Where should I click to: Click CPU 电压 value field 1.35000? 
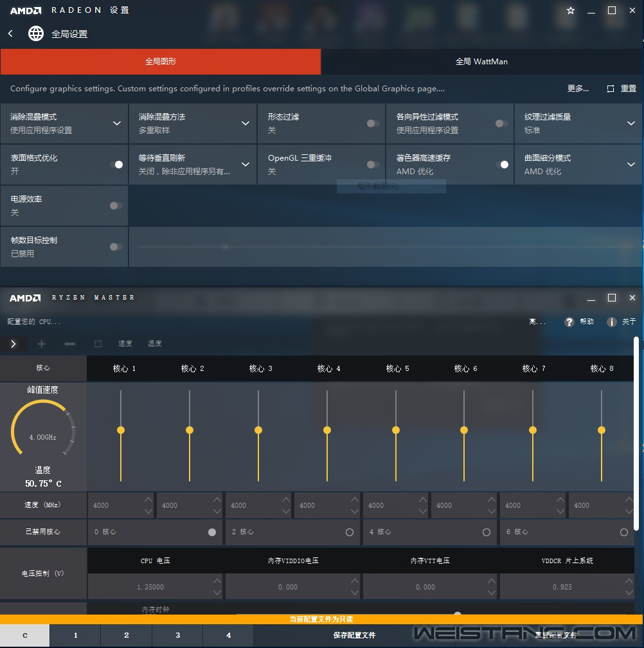tap(155, 587)
